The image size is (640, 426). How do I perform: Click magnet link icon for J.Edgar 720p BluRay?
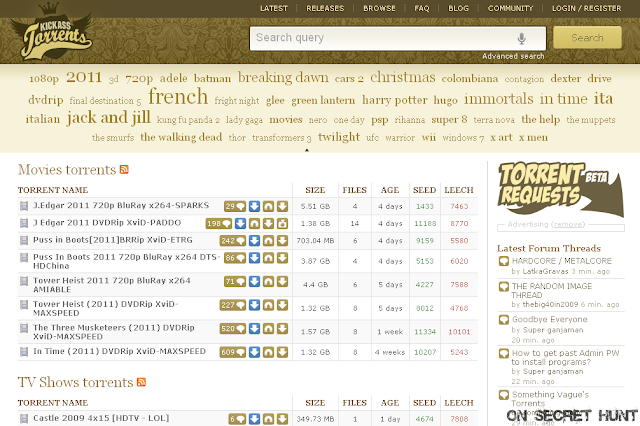(x=268, y=206)
